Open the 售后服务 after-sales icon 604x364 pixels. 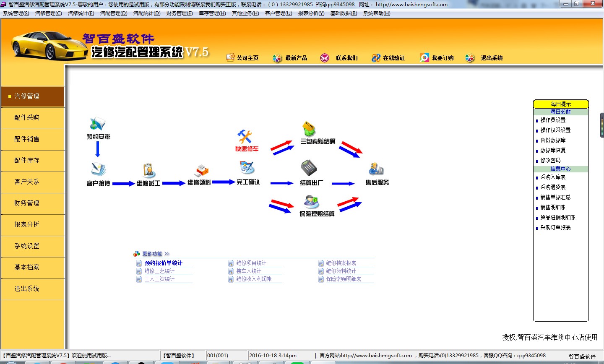pos(376,169)
